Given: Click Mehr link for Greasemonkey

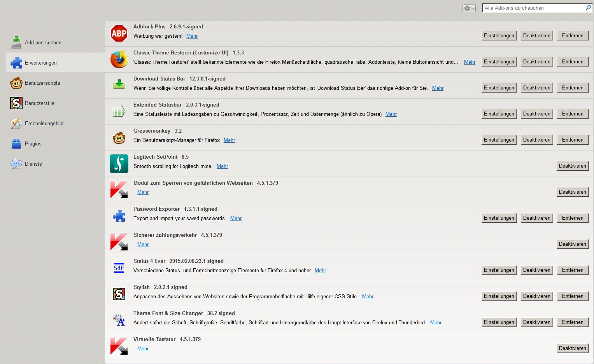Looking at the screenshot, I should 229,140.
